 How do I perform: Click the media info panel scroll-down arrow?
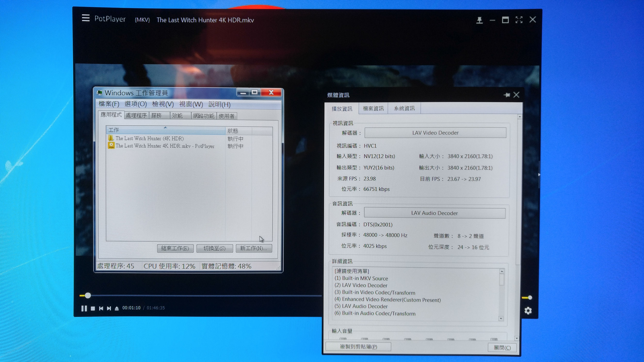click(517, 338)
